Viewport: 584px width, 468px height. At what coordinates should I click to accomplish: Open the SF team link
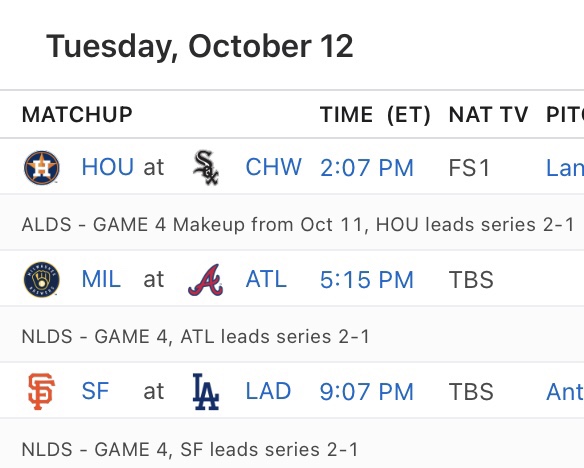(95, 391)
